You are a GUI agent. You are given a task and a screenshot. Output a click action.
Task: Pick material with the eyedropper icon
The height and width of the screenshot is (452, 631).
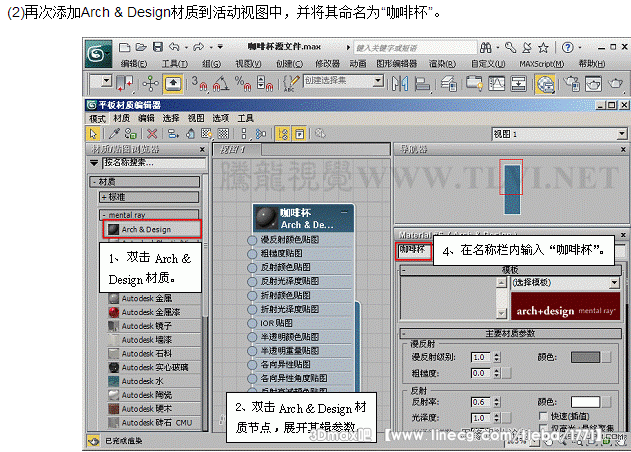coord(114,134)
